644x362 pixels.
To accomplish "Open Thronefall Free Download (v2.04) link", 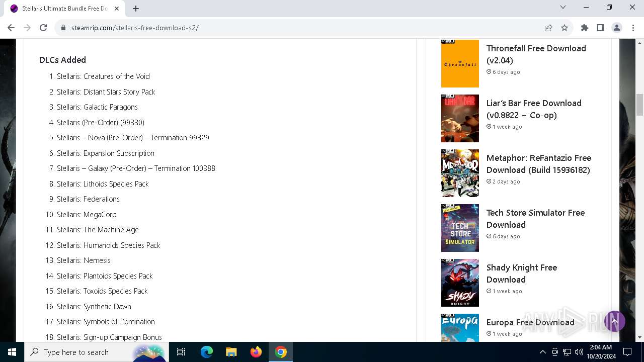I will click(536, 54).
